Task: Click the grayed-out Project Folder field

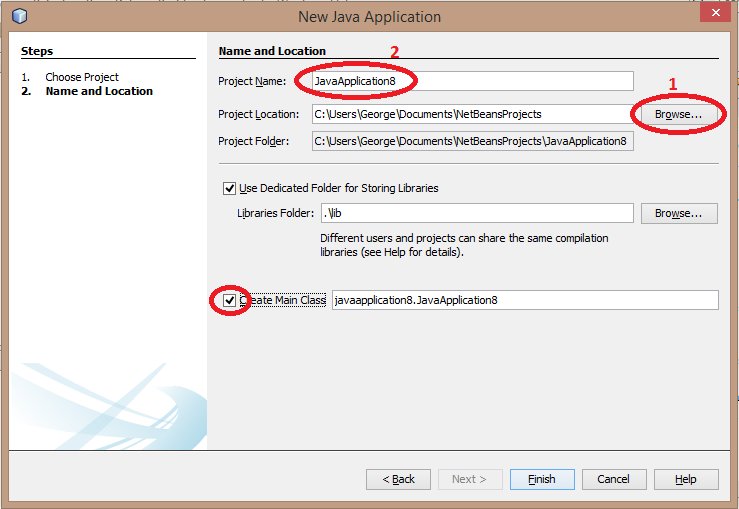Action: (471, 141)
